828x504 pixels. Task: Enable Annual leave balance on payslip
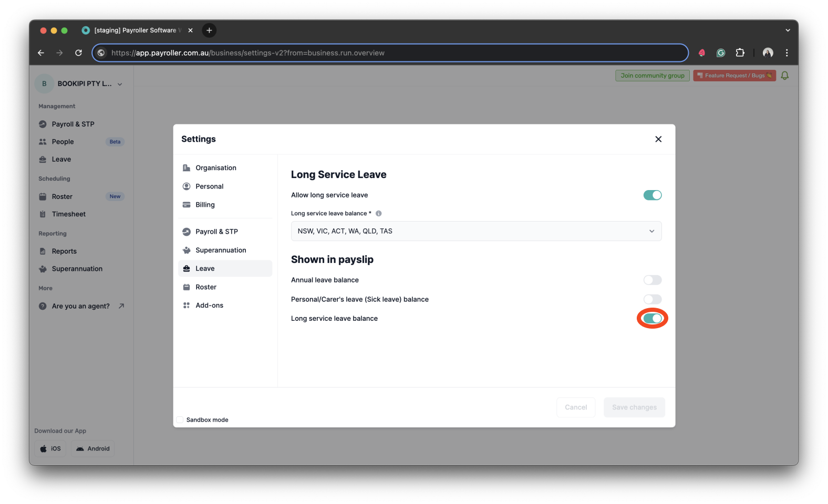coord(653,280)
